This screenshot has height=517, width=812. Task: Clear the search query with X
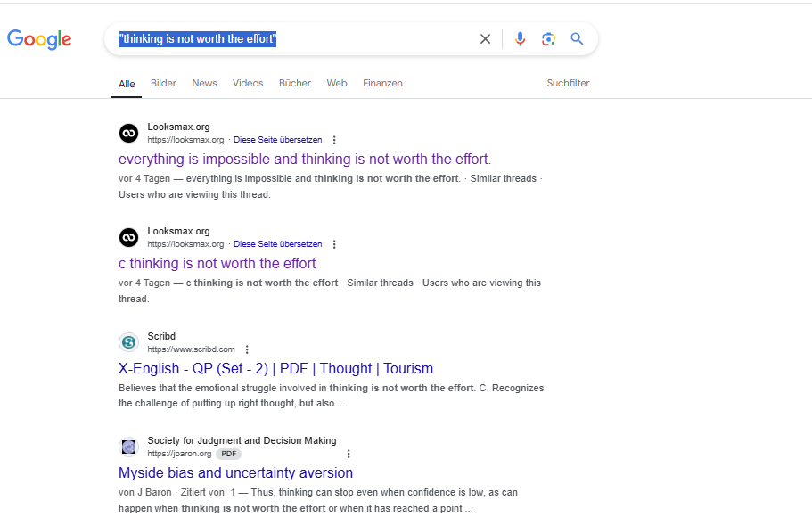click(485, 39)
